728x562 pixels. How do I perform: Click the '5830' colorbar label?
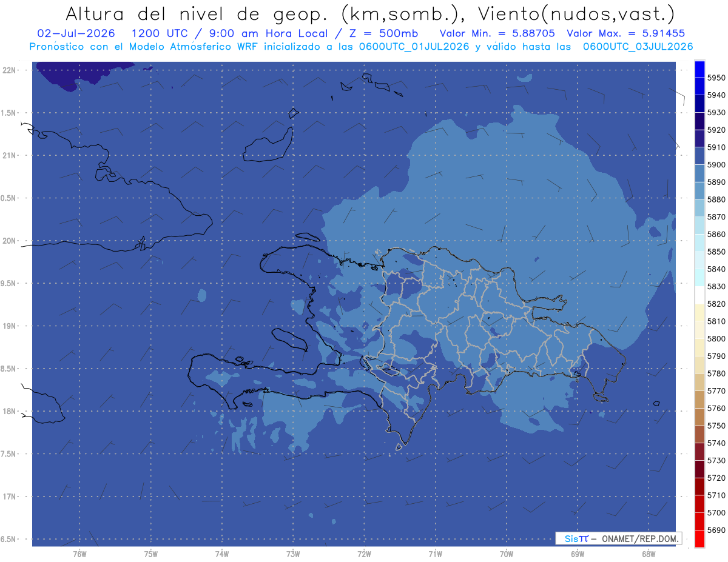click(x=716, y=287)
